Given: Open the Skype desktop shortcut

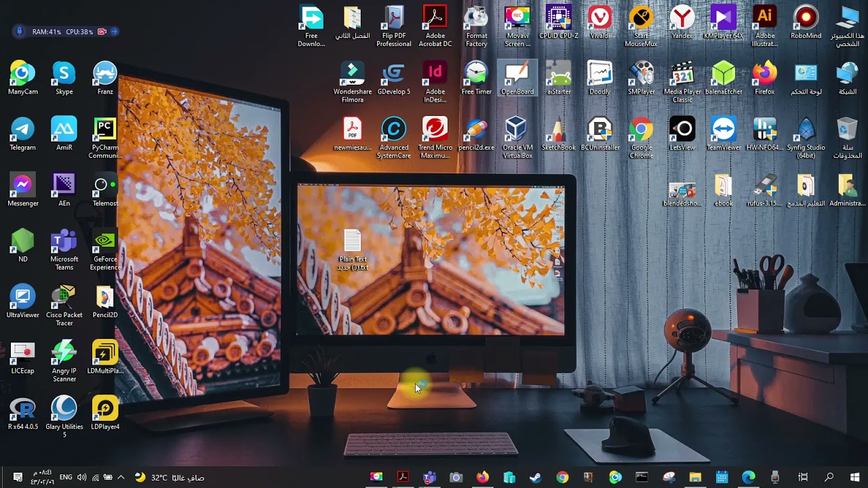Looking at the screenshot, I should [x=64, y=79].
